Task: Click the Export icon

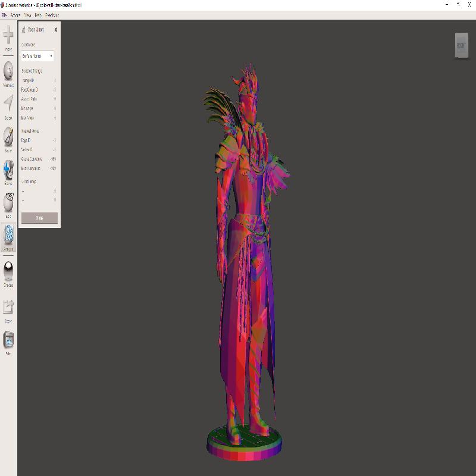Action: coord(8,308)
